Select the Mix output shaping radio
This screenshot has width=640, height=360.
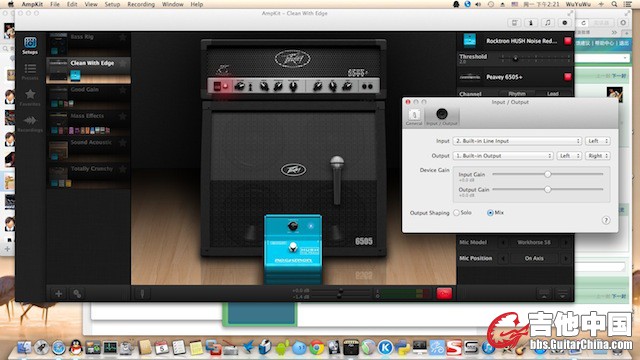coord(490,213)
